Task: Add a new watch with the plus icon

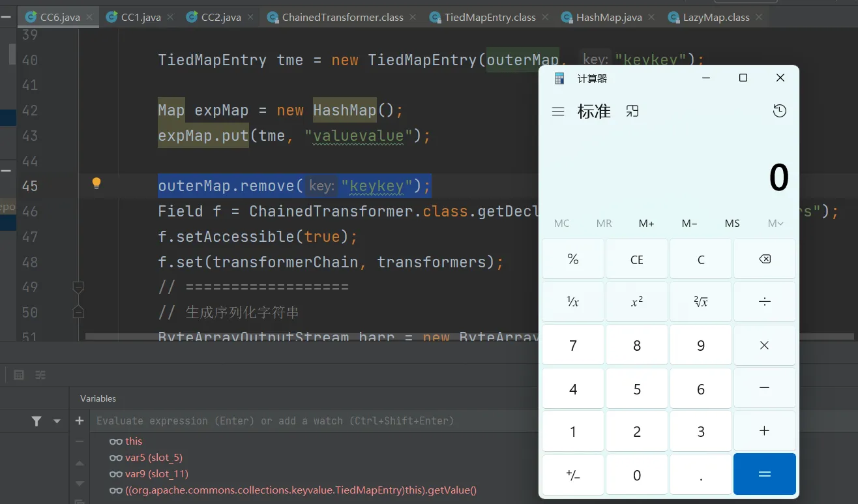Action: point(80,421)
